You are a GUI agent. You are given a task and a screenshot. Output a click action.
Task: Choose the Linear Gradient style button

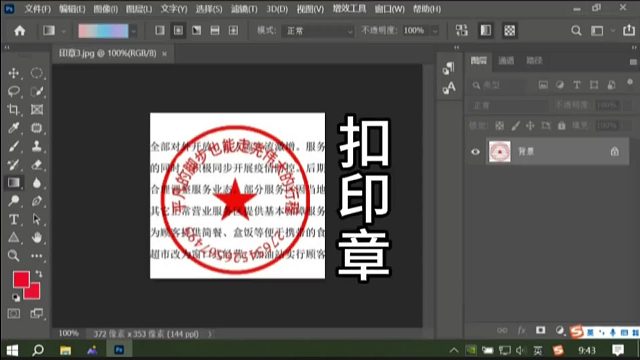pyautogui.click(x=160, y=30)
